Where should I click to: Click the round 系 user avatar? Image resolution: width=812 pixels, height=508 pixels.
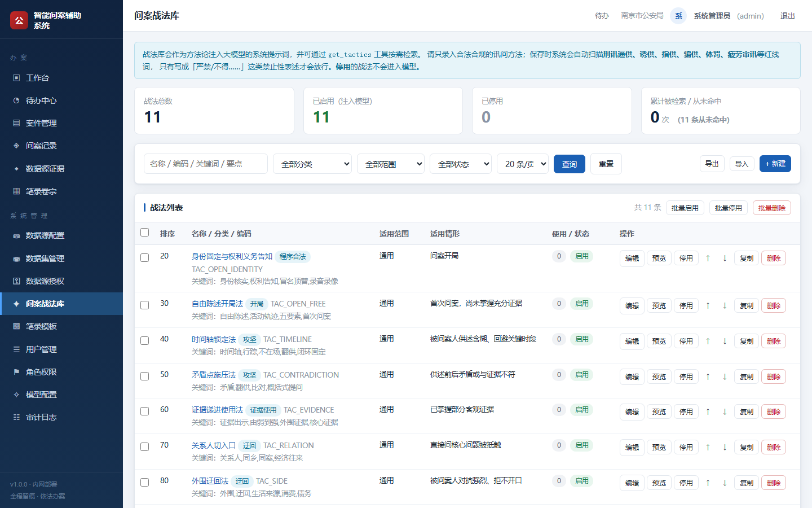click(x=678, y=16)
